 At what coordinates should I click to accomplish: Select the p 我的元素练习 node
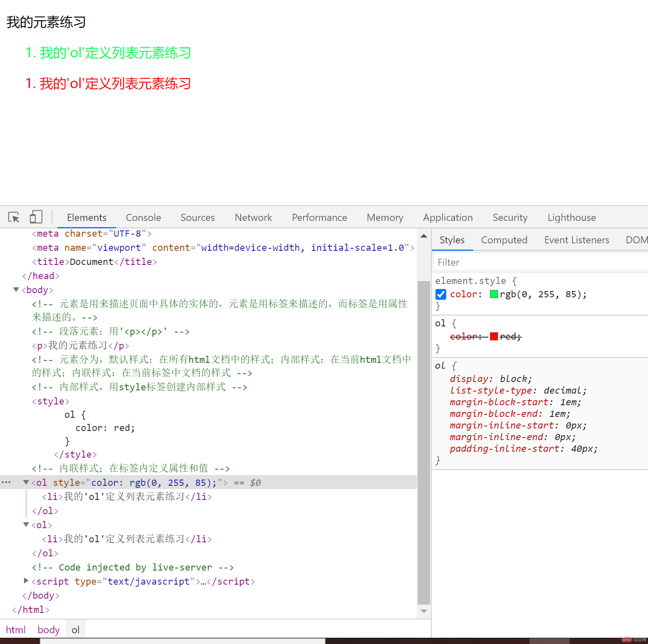(81, 345)
